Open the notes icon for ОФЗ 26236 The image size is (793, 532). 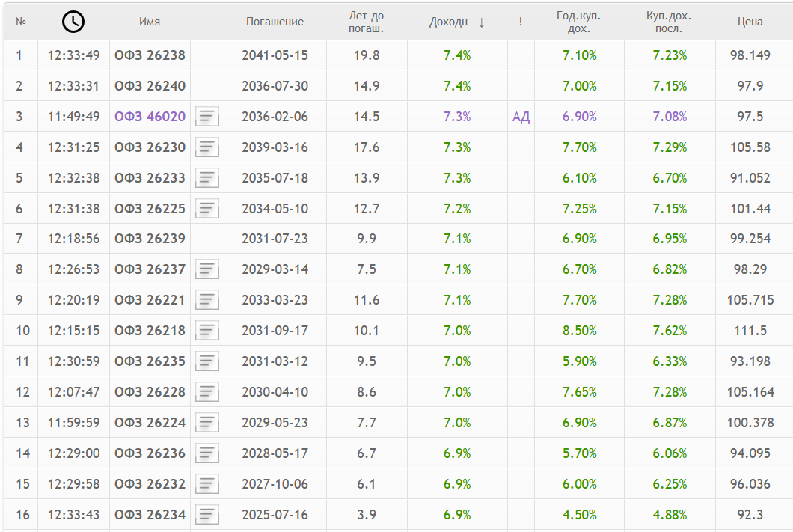(x=206, y=453)
